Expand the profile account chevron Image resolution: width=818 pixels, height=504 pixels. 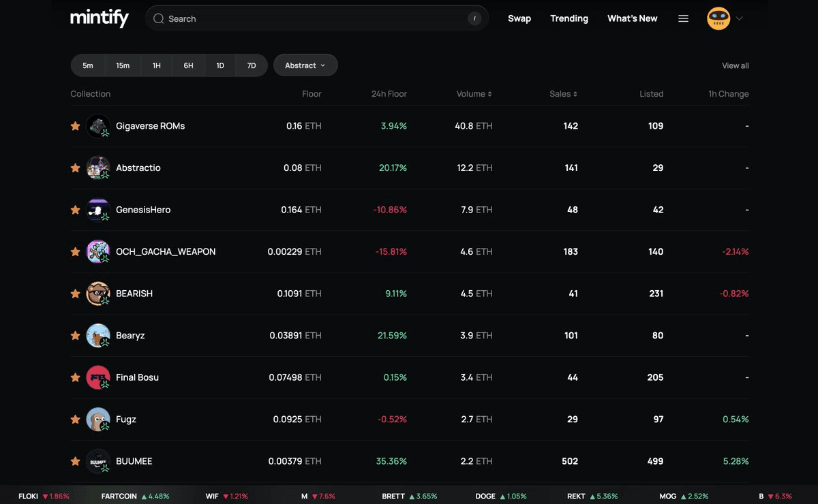pyautogui.click(x=740, y=18)
